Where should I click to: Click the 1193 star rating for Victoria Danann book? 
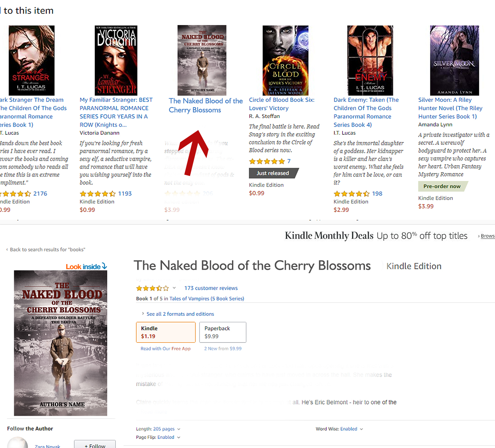click(x=106, y=194)
